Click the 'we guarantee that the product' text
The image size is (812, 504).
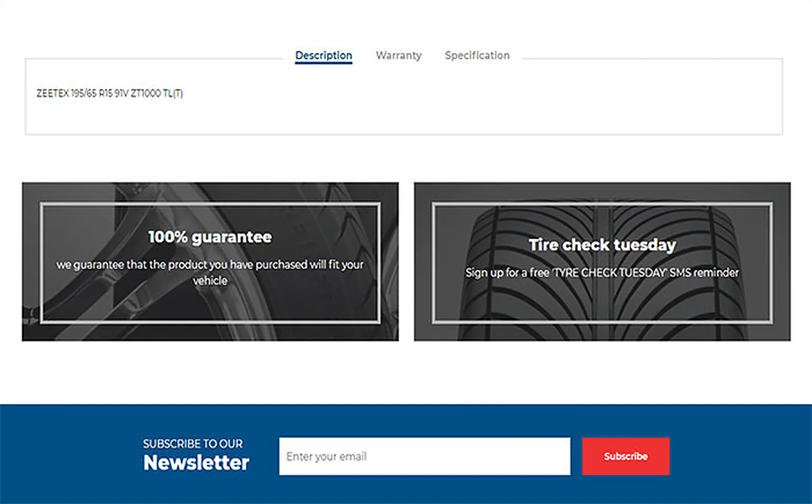click(210, 272)
